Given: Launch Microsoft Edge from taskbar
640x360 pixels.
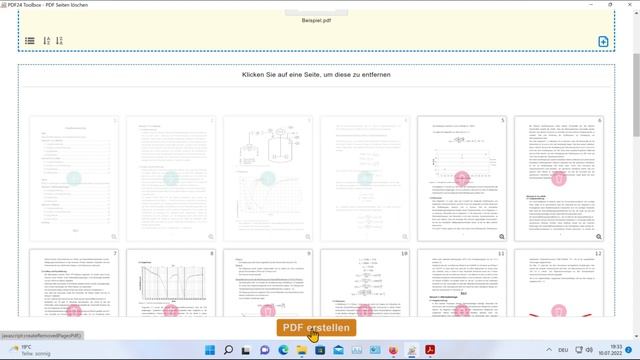Looking at the screenshot, I should click(283, 350).
